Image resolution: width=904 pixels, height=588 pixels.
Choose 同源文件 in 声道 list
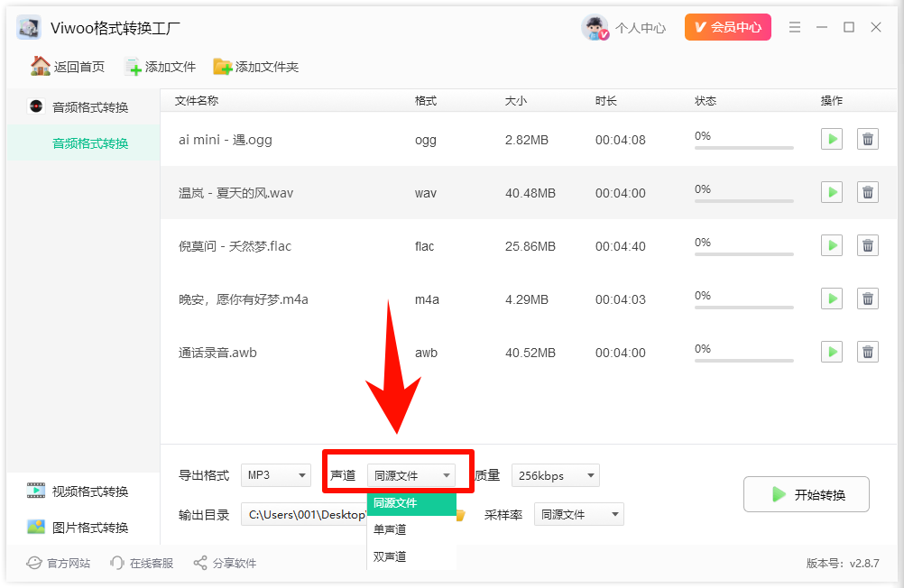(x=411, y=502)
